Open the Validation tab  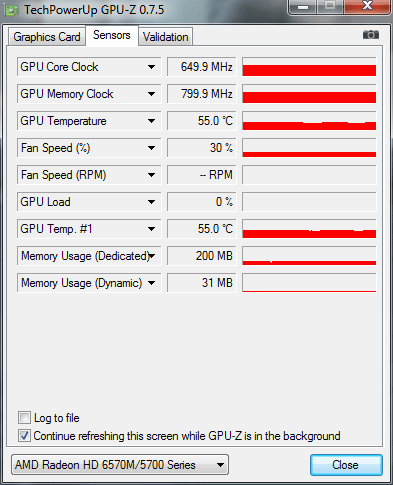(166, 37)
